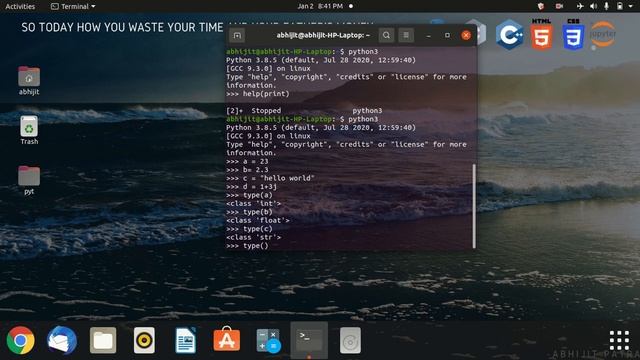Open Google Chrome from the dock
Screen dimensions: 640x360
[x=20, y=340]
